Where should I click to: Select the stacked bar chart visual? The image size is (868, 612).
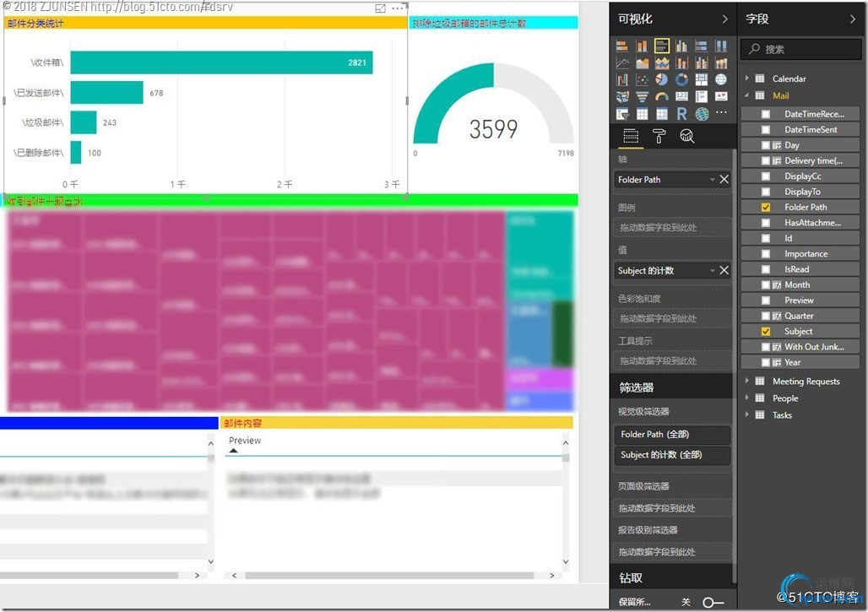[622, 46]
